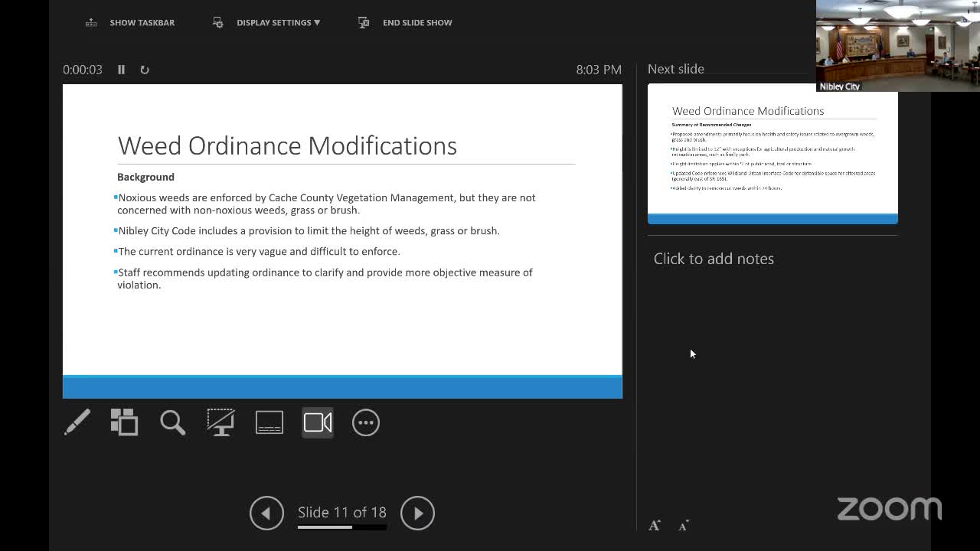The height and width of the screenshot is (551, 980).
Task: Click the next slide preview thumbnail
Action: click(x=772, y=153)
